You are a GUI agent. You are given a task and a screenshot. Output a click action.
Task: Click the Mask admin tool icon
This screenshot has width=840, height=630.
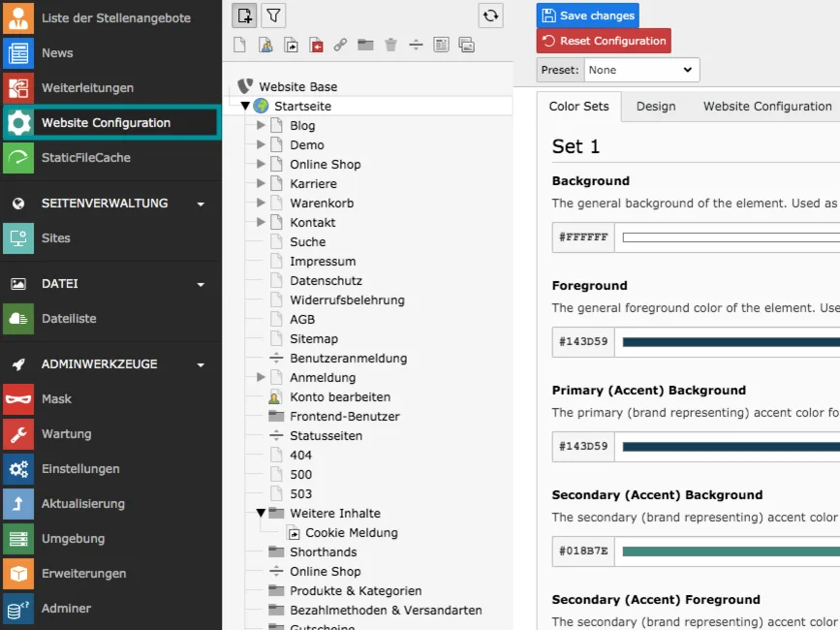pyautogui.click(x=21, y=398)
